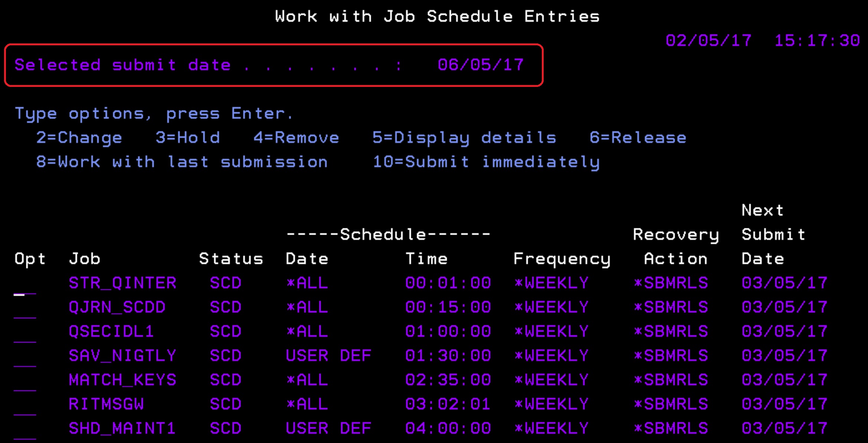Click the 3=Hold option text
The width and height of the screenshot is (868, 443).
(188, 138)
